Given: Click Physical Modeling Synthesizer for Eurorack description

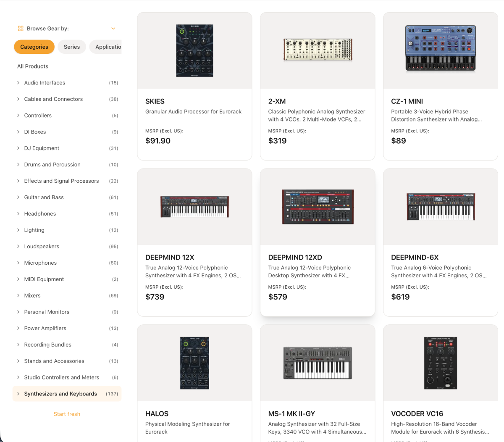Looking at the screenshot, I should [x=187, y=428].
